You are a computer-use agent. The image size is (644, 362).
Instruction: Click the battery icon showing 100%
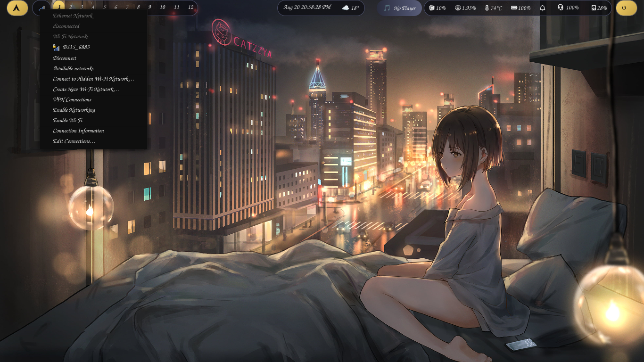[x=514, y=8]
